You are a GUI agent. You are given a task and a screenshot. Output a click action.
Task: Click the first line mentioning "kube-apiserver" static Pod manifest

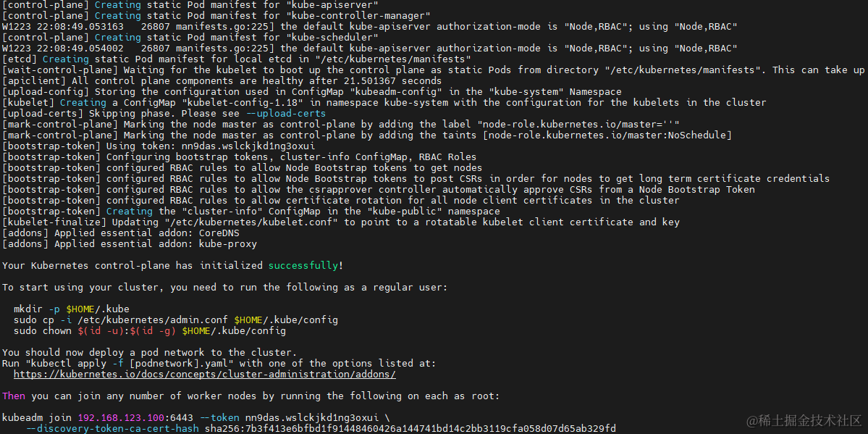190,5
